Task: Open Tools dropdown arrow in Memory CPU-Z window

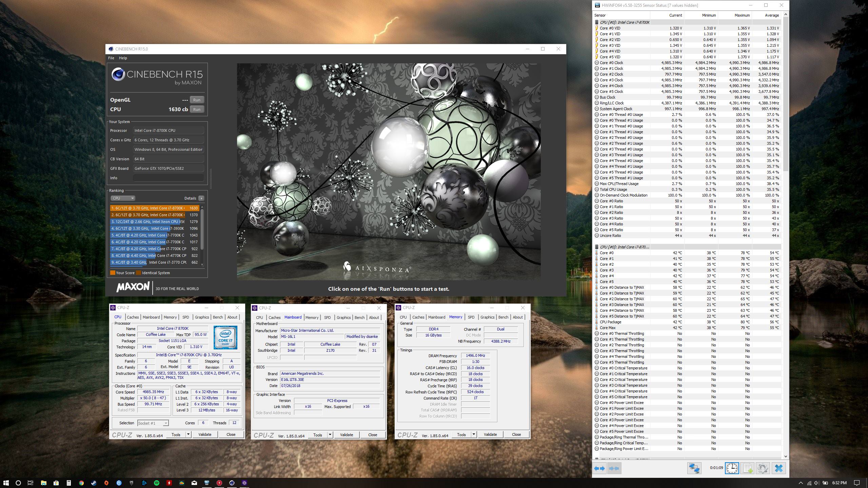Action: (474, 434)
